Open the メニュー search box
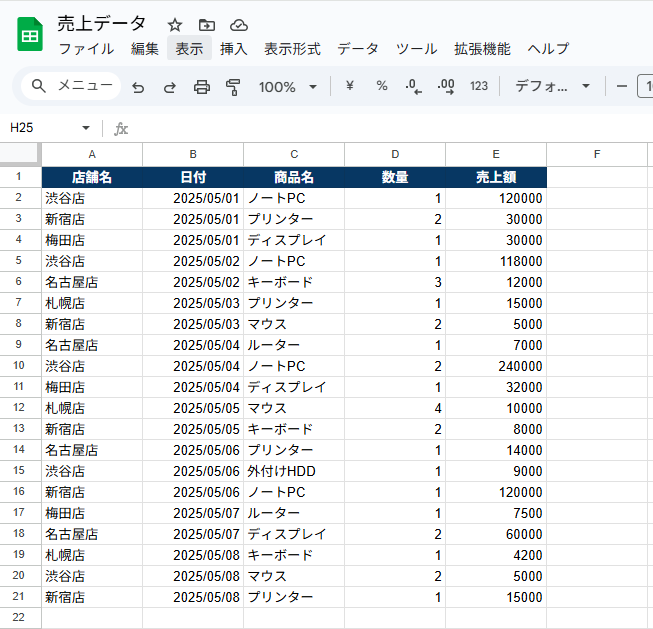This screenshot has width=653, height=629. pos(71,86)
